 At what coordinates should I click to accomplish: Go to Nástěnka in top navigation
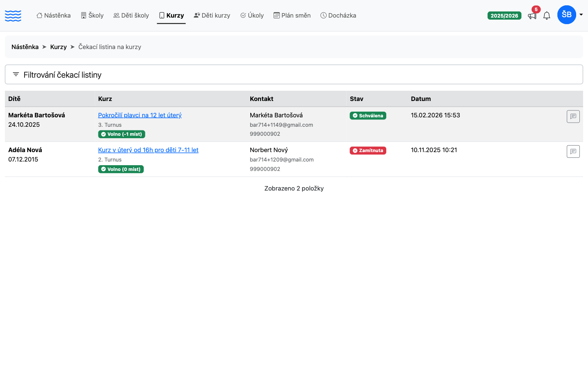tap(53, 16)
